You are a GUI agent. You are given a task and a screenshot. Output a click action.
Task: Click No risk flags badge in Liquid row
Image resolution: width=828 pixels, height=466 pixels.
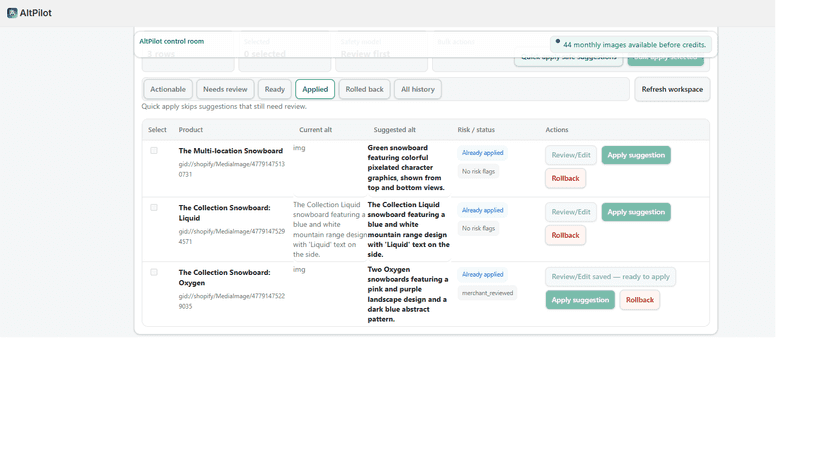(x=478, y=229)
